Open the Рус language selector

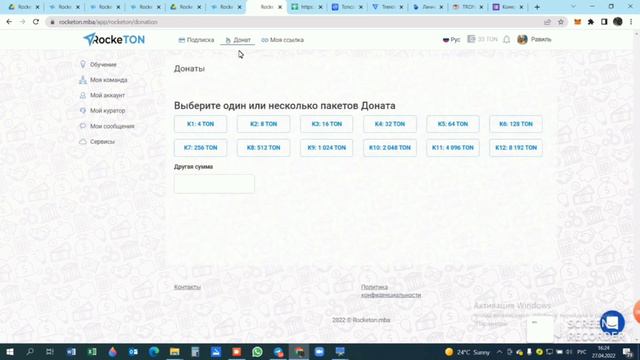click(x=451, y=40)
